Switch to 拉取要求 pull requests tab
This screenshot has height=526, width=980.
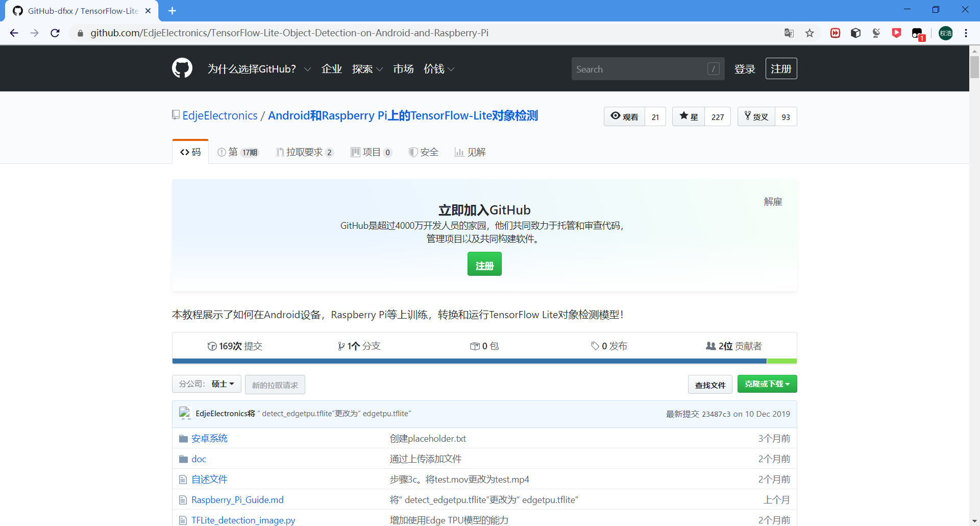[305, 152]
